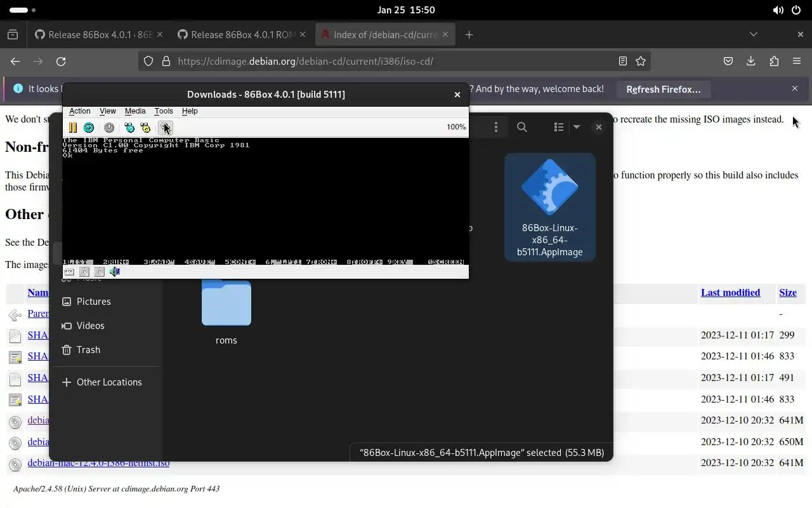Screen dimensions: 812x508
Task: Open View menu in 86Box
Action: pyautogui.click(x=108, y=111)
